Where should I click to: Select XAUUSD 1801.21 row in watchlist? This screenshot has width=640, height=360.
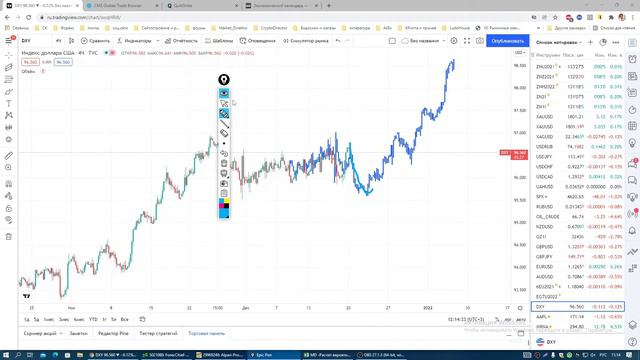[578, 117]
